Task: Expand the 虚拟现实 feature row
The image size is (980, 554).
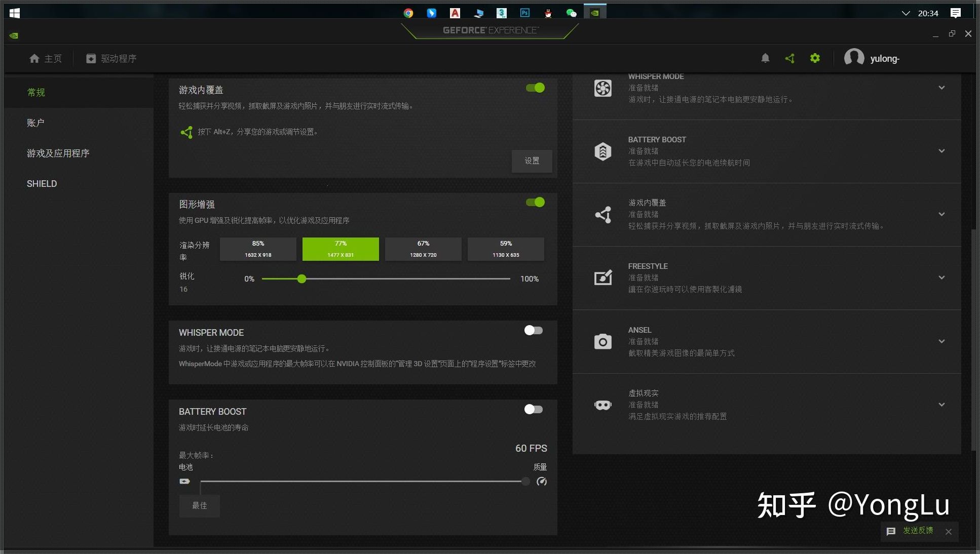Action: (x=941, y=405)
